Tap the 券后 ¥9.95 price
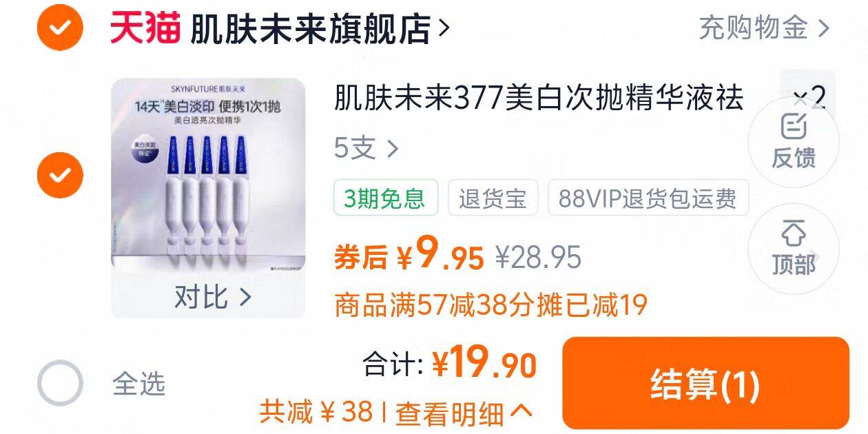This screenshot has height=434, width=868. pos(409,256)
